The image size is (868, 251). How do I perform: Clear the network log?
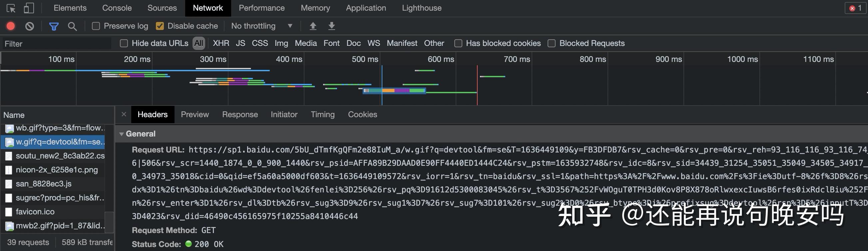point(30,26)
